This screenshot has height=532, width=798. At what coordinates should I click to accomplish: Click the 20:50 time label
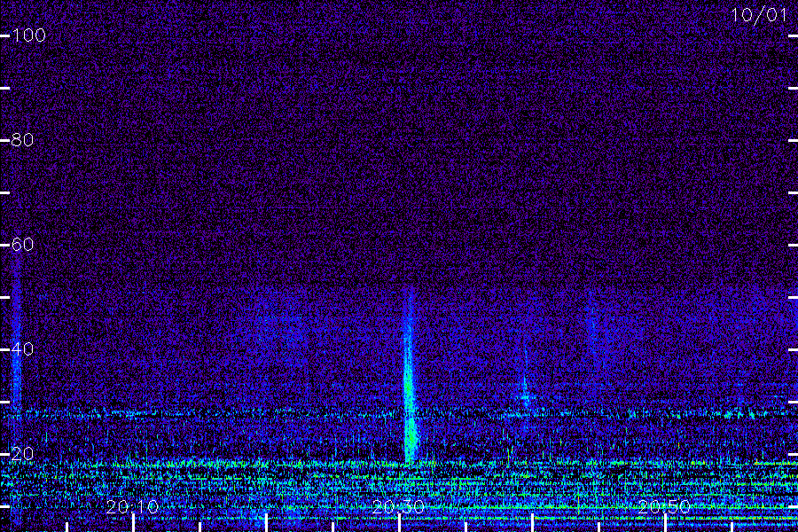[664, 506]
